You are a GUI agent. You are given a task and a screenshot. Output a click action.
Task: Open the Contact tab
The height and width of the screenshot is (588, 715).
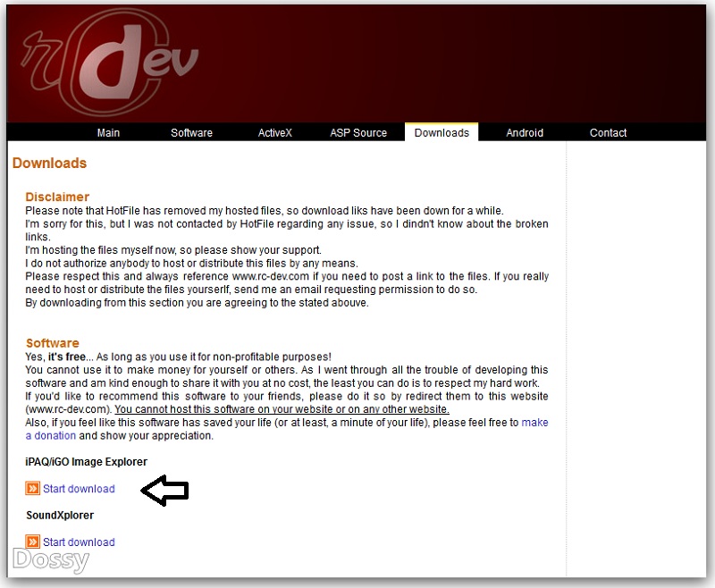point(608,132)
